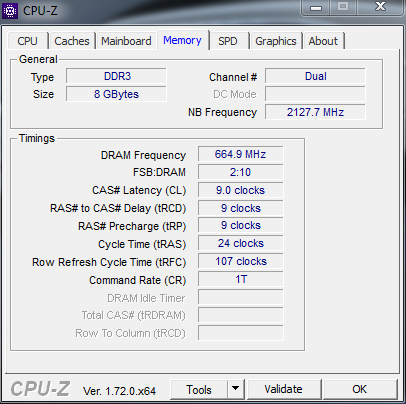The width and height of the screenshot is (406, 404).
Task: Click the RAS# to CAS# Delay label
Action: tap(118, 208)
